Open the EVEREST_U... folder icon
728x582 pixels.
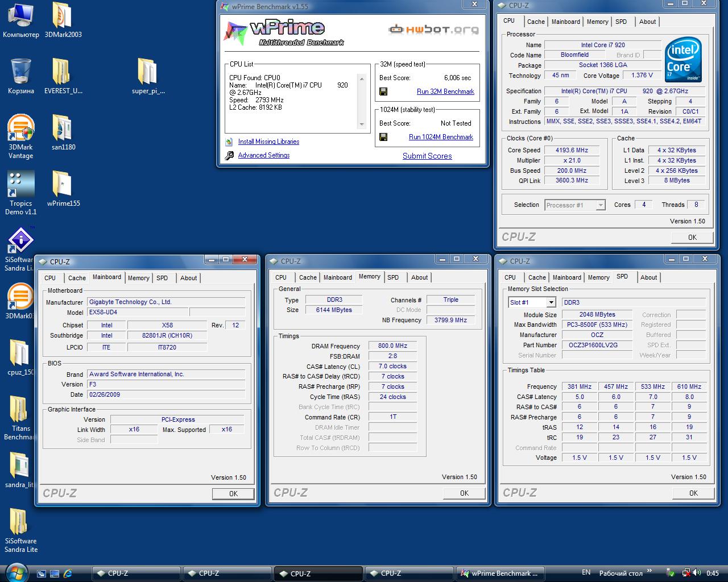coord(63,77)
